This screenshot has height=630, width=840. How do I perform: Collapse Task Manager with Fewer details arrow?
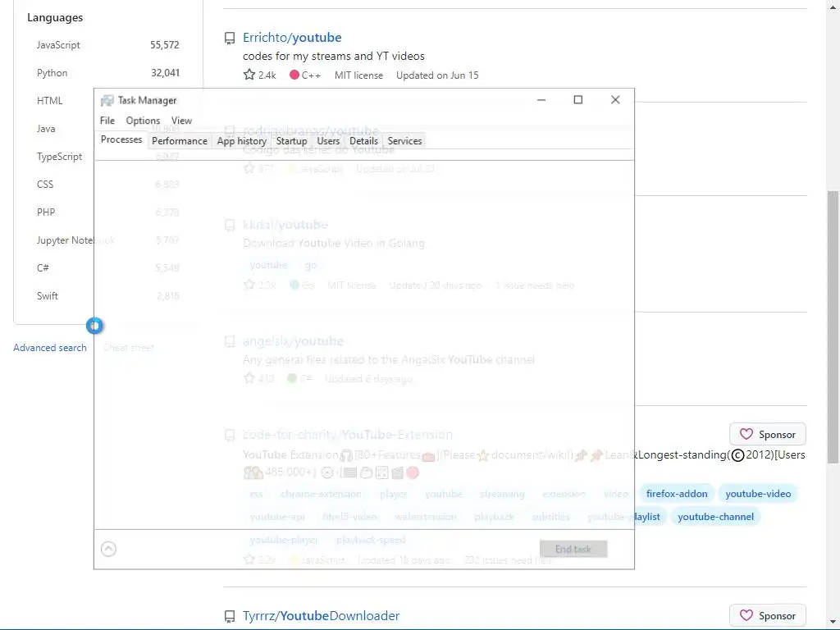pos(108,549)
